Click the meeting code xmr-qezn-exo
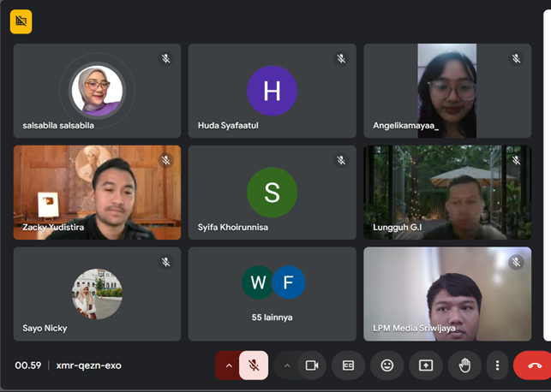 click(x=88, y=365)
